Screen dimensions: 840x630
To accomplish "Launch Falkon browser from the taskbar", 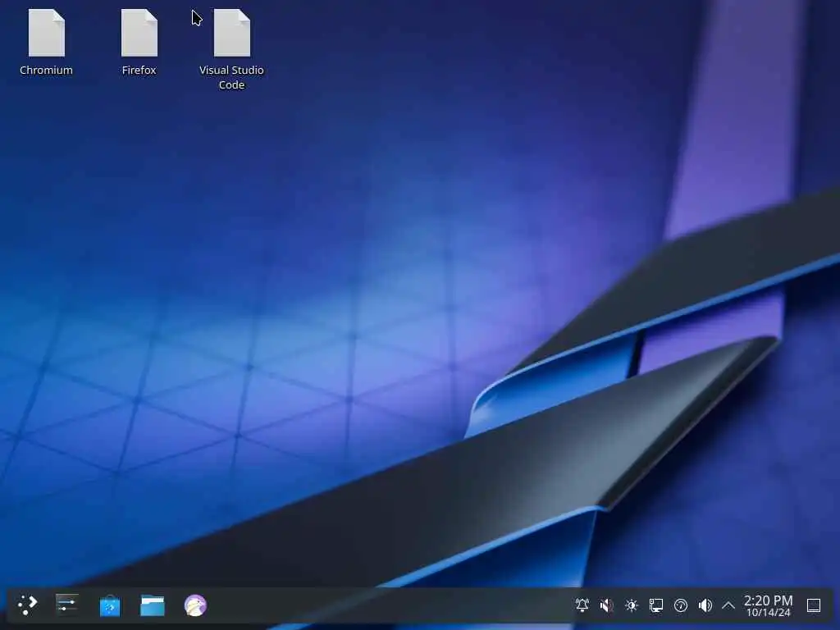I will (195, 605).
